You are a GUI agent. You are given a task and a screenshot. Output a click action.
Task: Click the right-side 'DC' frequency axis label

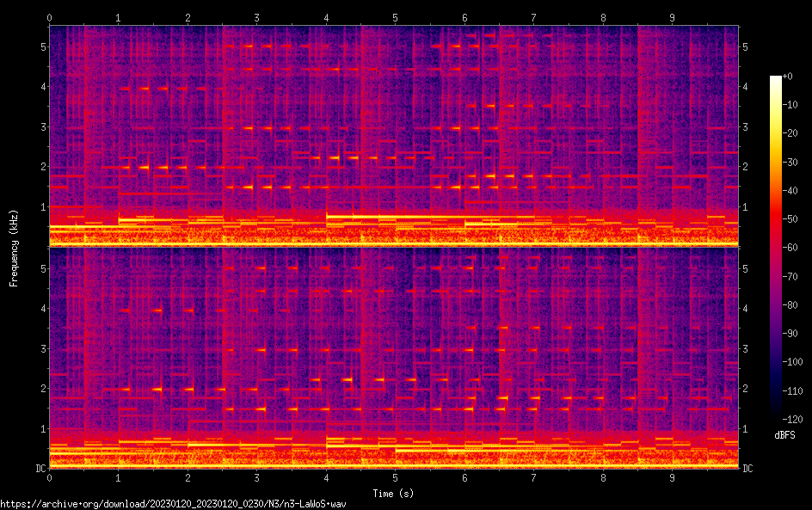[x=747, y=469]
